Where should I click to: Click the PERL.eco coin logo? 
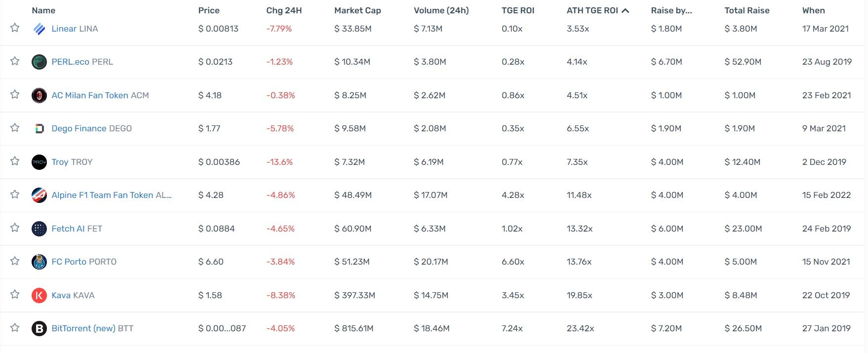(x=39, y=62)
